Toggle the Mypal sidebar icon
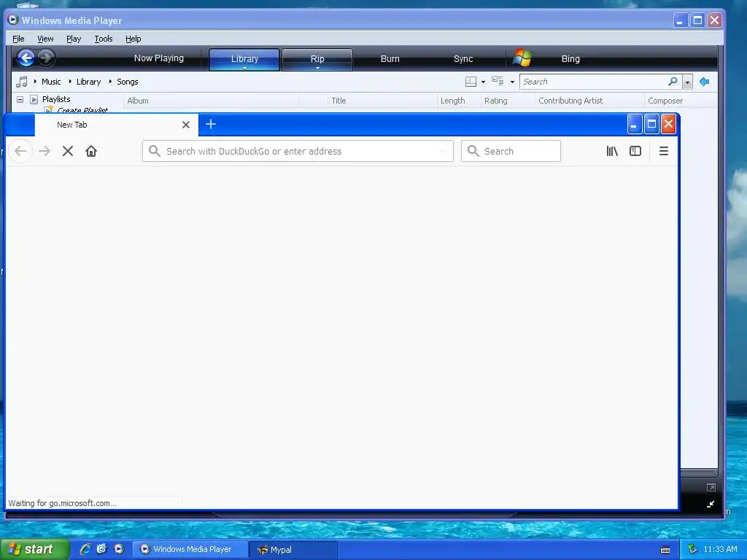747x560 pixels. coord(635,151)
